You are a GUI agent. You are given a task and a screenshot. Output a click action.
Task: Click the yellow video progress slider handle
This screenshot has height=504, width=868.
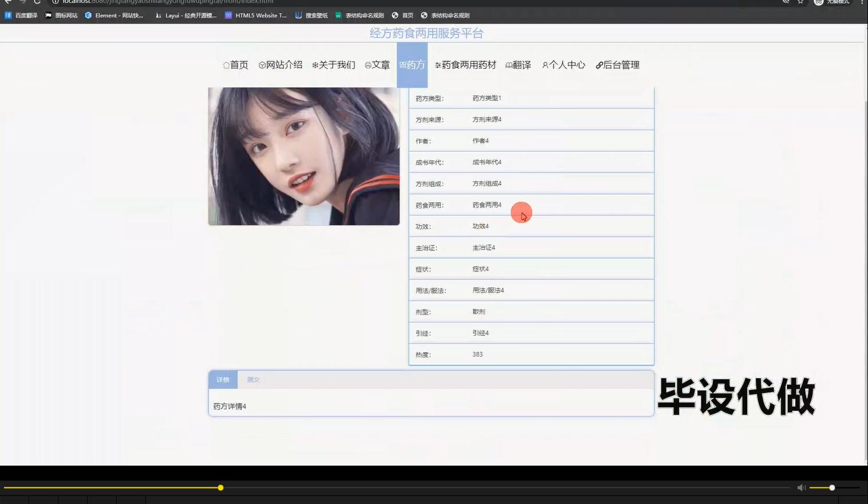coord(220,487)
